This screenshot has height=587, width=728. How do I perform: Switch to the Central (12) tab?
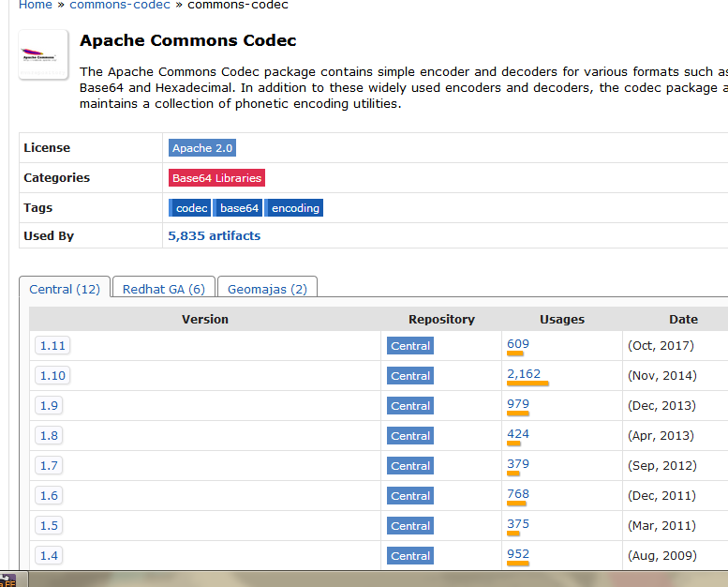pyautogui.click(x=65, y=289)
